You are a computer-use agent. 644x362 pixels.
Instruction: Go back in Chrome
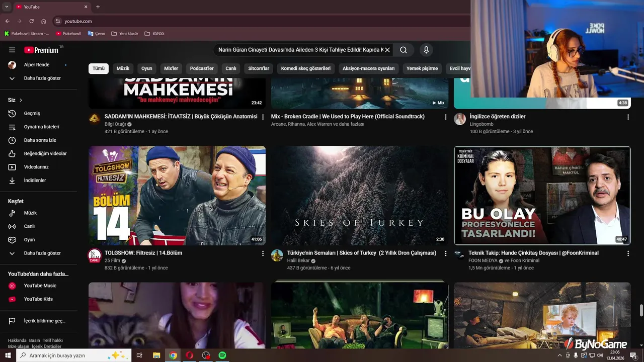tap(7, 21)
